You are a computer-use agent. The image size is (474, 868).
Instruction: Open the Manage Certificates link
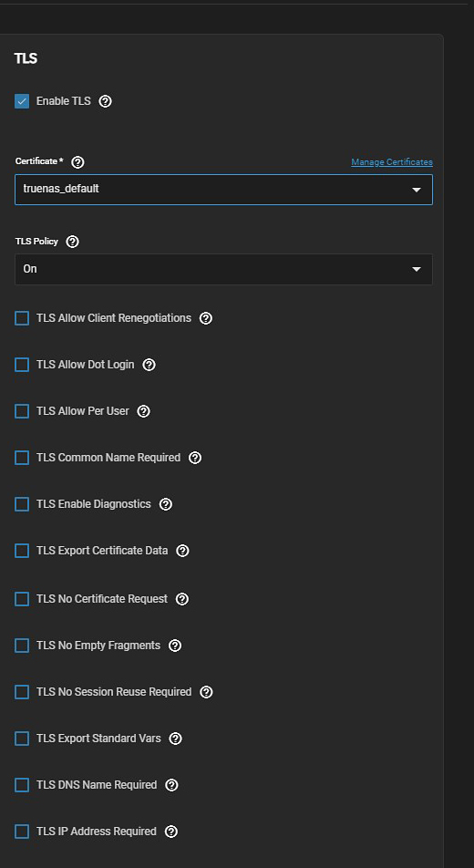point(392,162)
